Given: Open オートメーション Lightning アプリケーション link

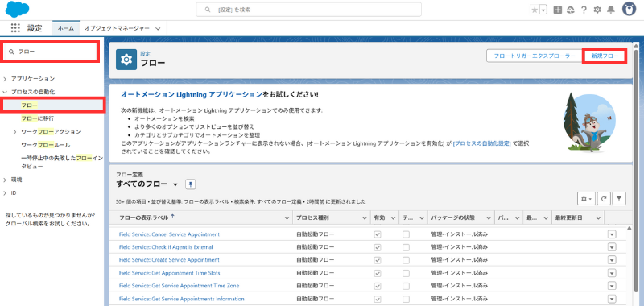Looking at the screenshot, I should click(191, 94).
